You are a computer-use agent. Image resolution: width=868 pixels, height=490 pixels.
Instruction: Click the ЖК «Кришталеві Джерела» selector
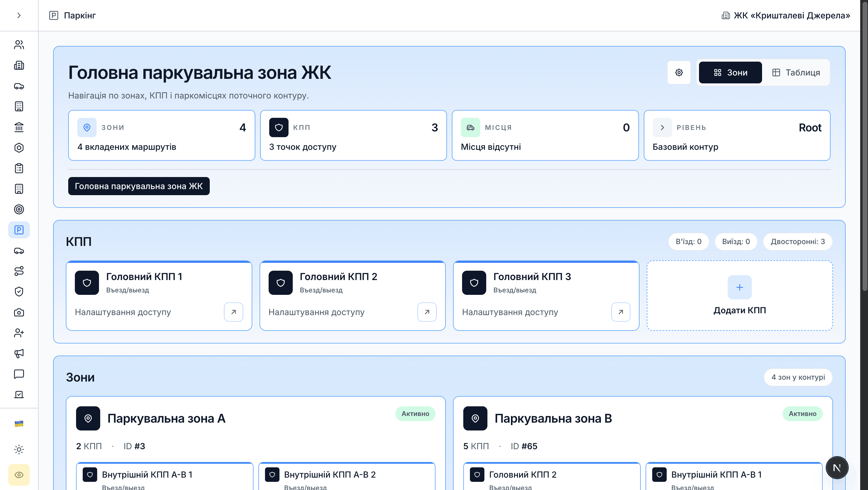pos(785,15)
